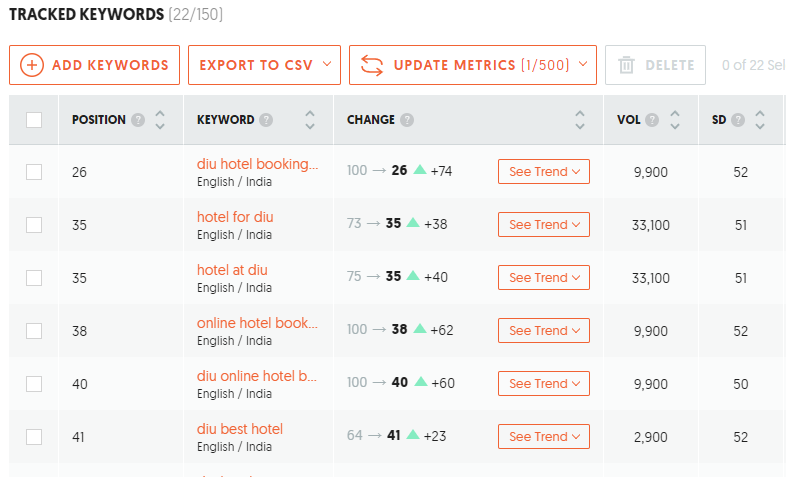The width and height of the screenshot is (786, 477).
Task: Sort by the Vol column arrows
Action: pyautogui.click(x=675, y=120)
